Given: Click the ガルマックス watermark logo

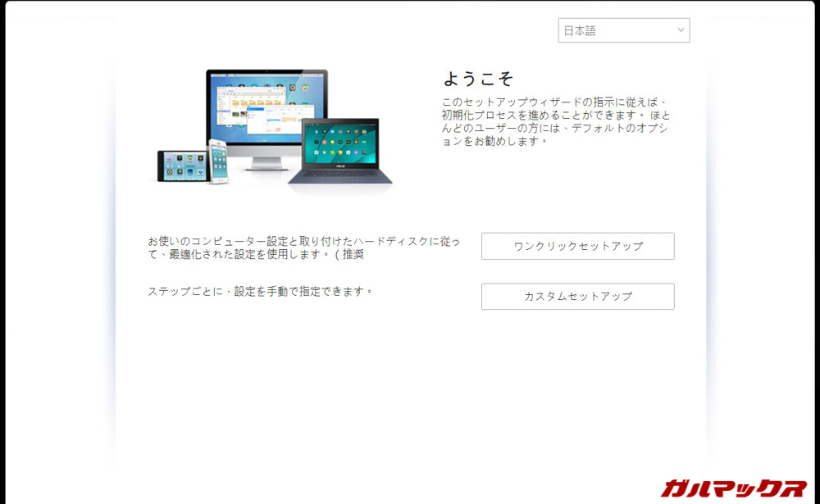Looking at the screenshot, I should [x=734, y=488].
